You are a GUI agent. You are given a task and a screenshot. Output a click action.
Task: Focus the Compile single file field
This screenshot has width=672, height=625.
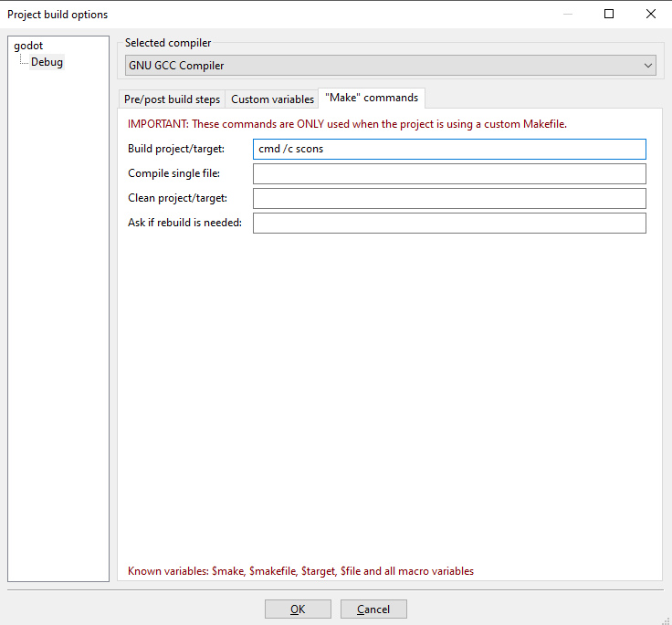pyautogui.click(x=448, y=173)
